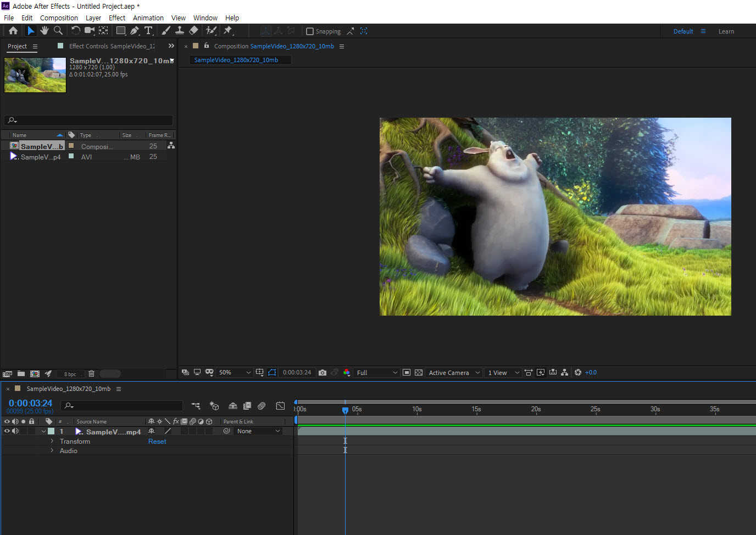The image size is (756, 535).
Task: Open the Graph Editor icon in the timeline
Action: (x=280, y=406)
